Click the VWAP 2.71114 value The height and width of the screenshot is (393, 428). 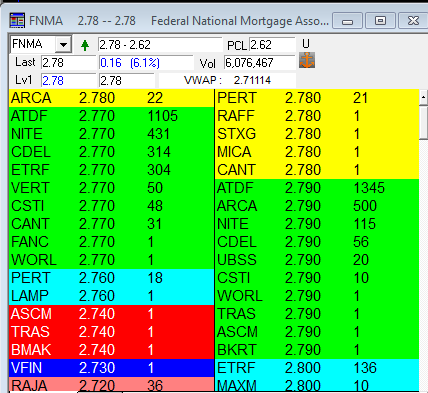tap(252, 80)
